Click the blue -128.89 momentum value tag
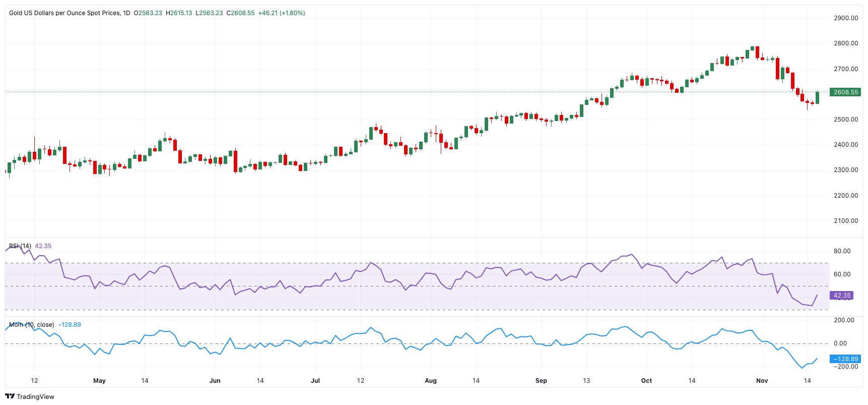This screenshot has height=405, width=868. (x=845, y=359)
